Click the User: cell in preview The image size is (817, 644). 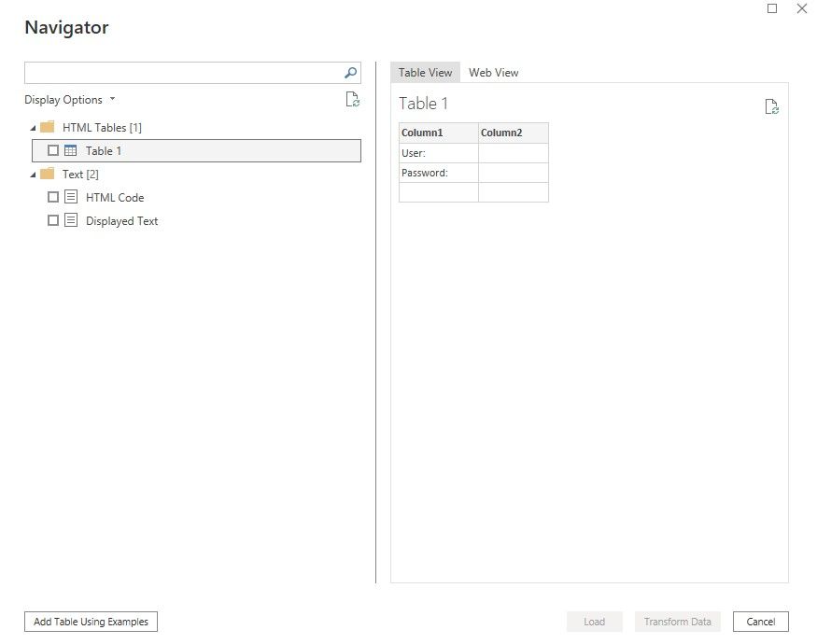[x=438, y=153]
